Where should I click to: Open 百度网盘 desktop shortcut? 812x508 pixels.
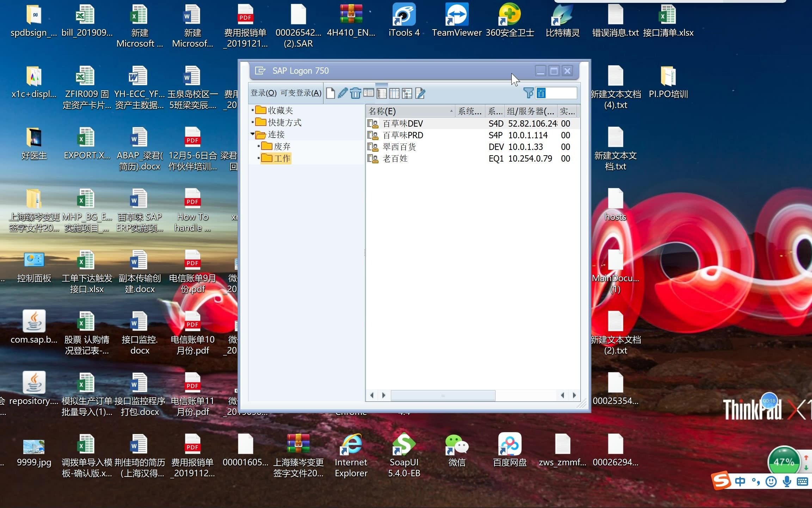[510, 450]
